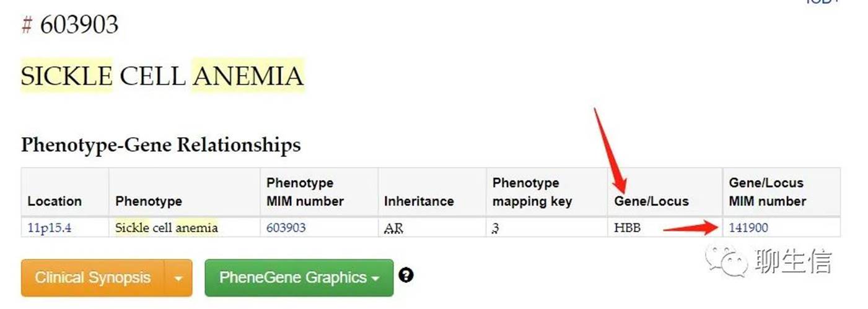Open the 141900 Gene/Locus MIM number link
Viewport: 868px width, 309px height.
coord(748,228)
